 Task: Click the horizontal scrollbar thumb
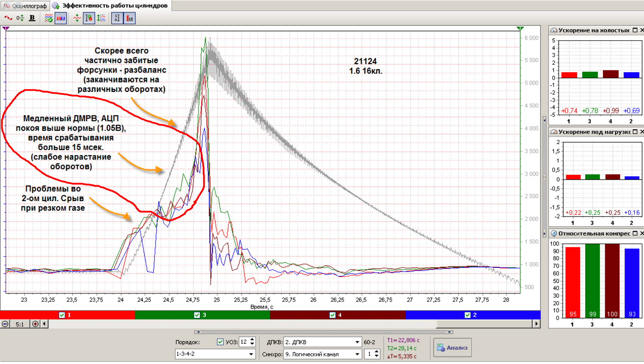pyautogui.click(x=485, y=324)
